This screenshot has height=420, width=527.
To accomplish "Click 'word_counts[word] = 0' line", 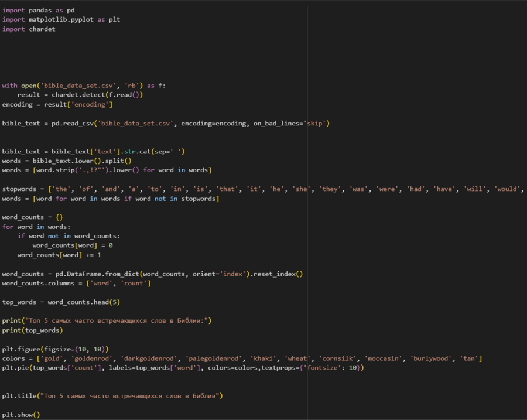I will click(x=73, y=245).
